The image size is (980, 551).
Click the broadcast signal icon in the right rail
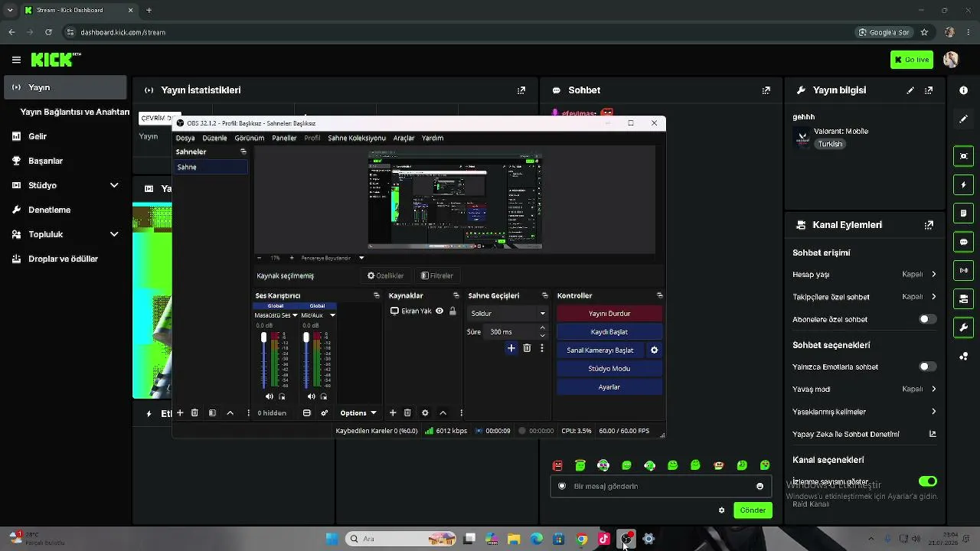[963, 270]
